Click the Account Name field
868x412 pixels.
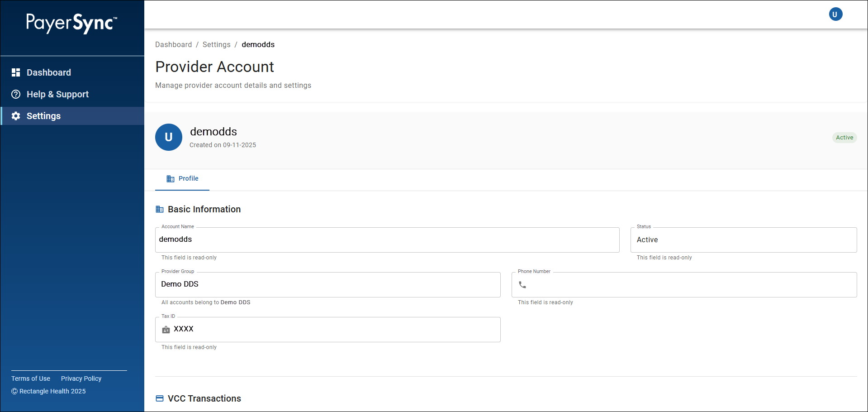387,240
